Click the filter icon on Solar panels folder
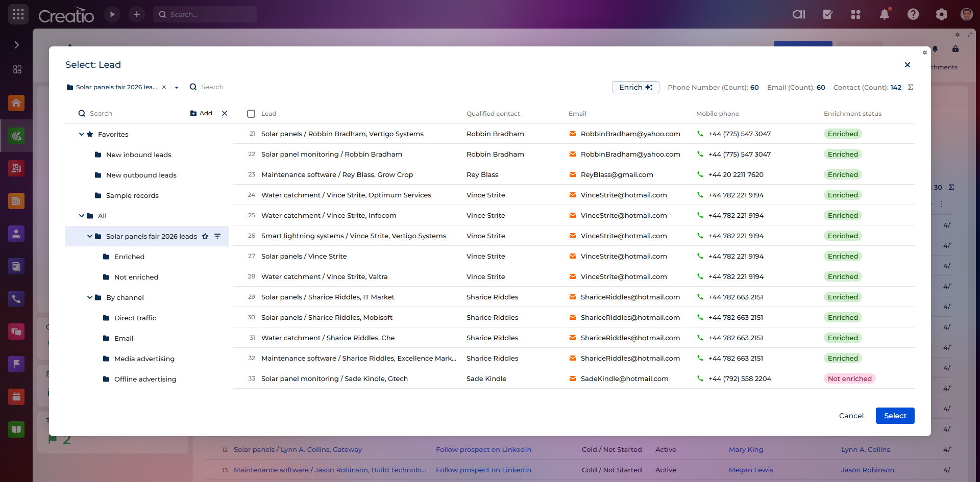The image size is (980, 482). pos(217,236)
